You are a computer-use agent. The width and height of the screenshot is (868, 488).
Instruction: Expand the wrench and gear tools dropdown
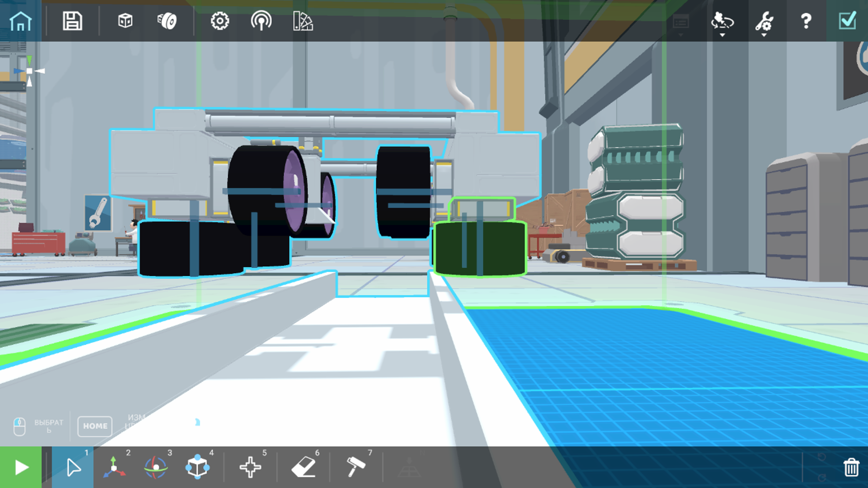[x=764, y=23]
